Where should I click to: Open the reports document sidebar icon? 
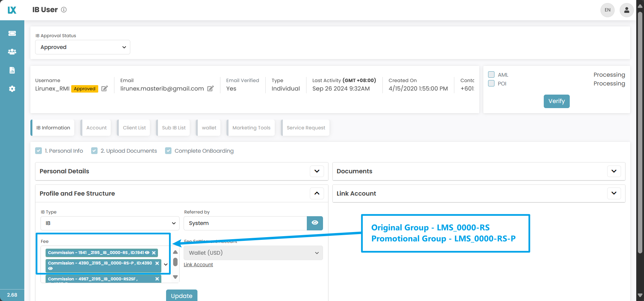12,70
